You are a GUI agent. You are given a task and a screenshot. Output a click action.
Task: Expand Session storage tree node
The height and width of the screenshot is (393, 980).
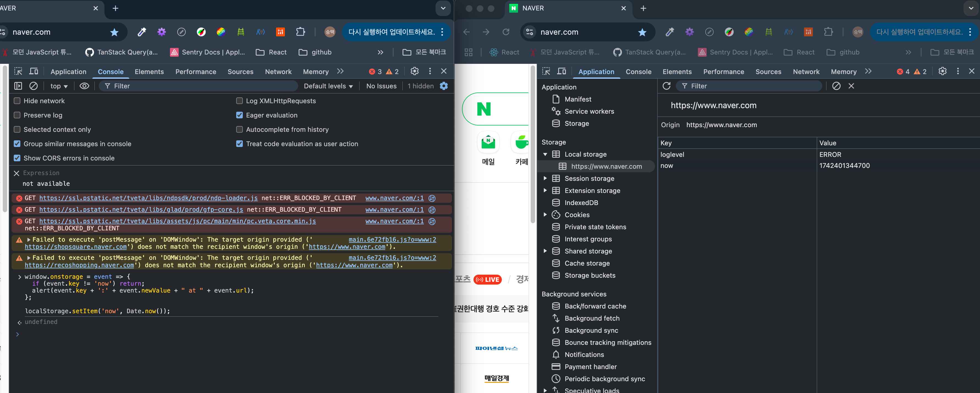(545, 178)
